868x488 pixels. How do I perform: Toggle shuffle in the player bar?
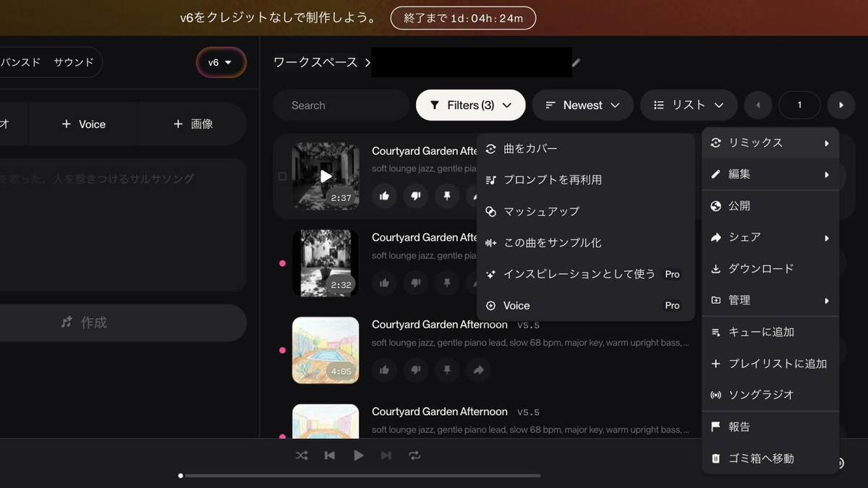coord(302,455)
